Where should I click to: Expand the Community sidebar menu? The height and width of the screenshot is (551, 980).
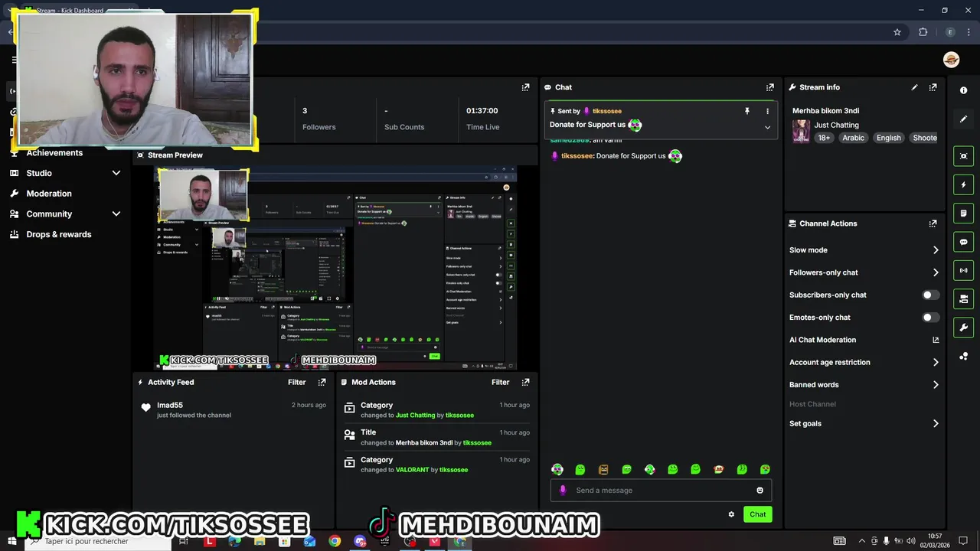pos(116,214)
